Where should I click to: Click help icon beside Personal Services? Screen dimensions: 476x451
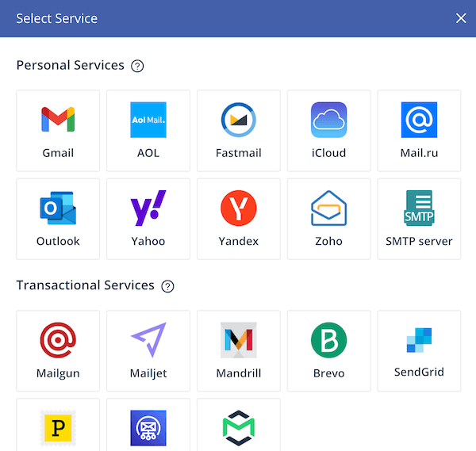(137, 66)
